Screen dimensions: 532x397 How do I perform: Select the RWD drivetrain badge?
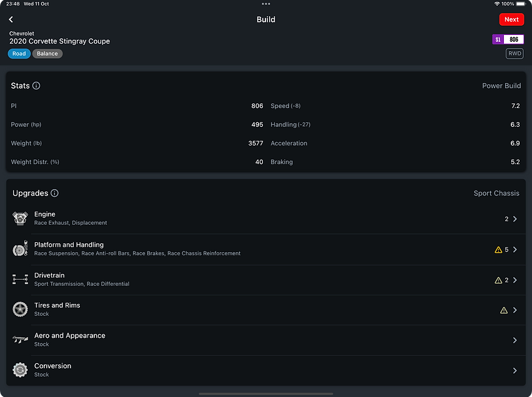[x=515, y=53]
